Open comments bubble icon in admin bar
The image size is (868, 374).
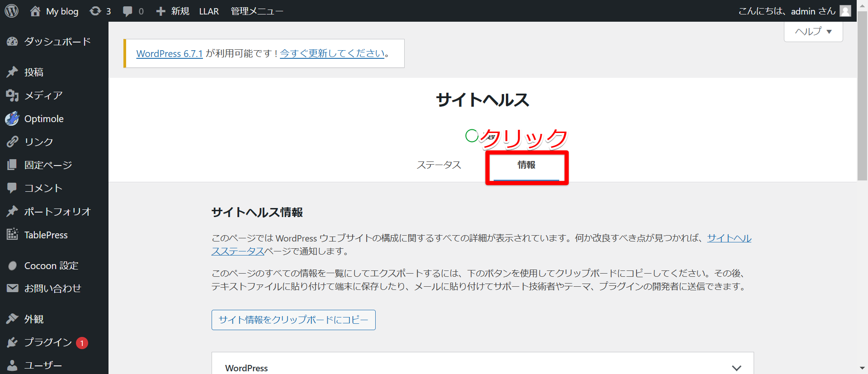tap(127, 11)
